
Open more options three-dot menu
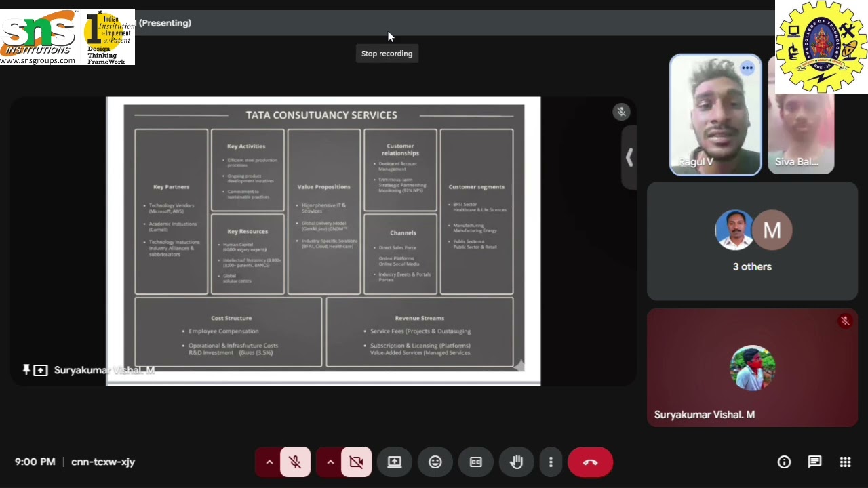pos(551,462)
